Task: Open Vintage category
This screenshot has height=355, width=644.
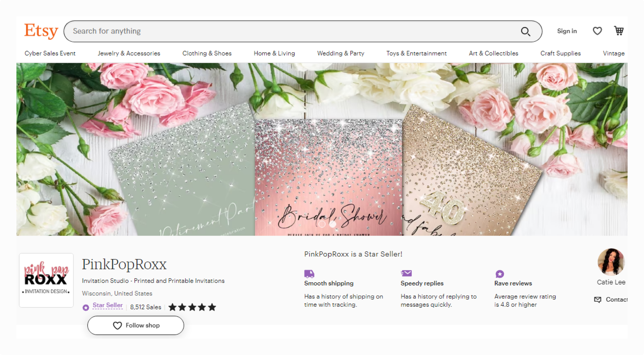Action: tap(613, 53)
